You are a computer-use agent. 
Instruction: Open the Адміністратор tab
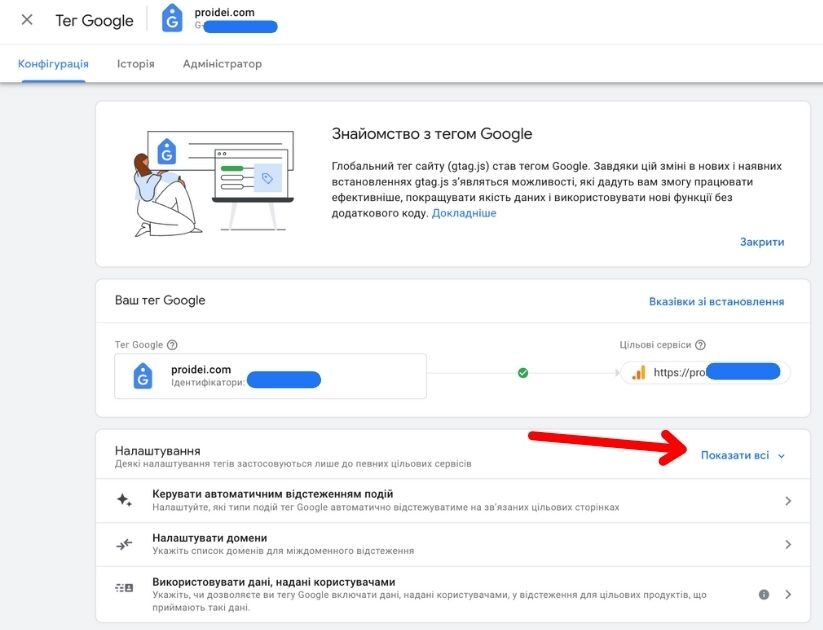[x=222, y=64]
